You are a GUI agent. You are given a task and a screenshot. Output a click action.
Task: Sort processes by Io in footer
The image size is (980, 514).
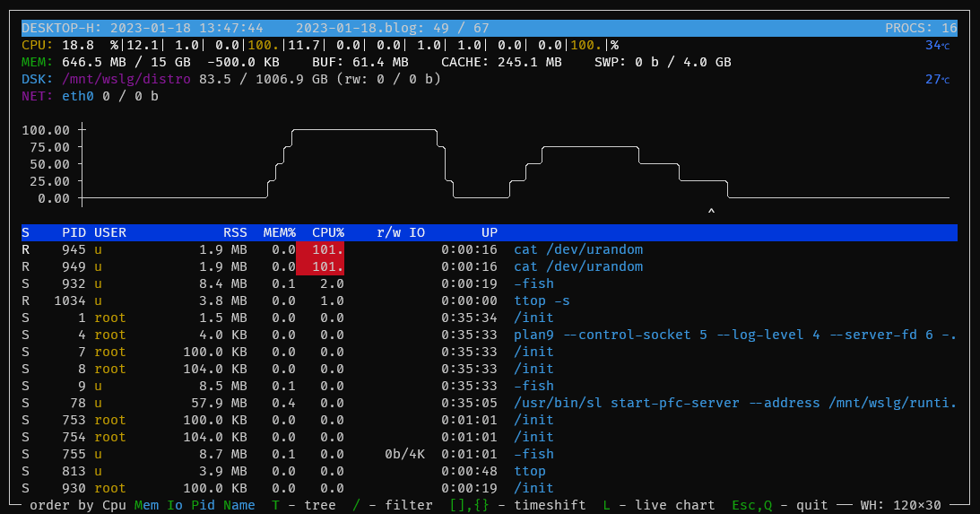pos(175,505)
